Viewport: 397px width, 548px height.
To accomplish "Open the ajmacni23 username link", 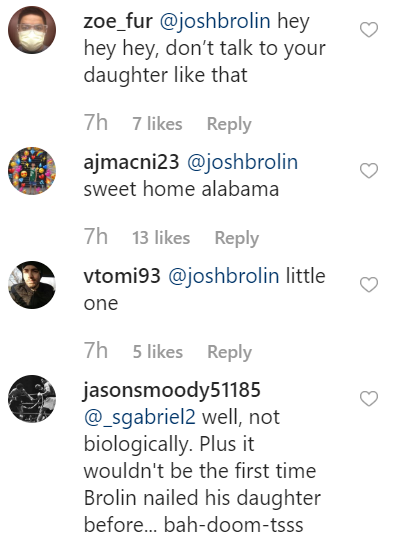I will click(x=131, y=164).
